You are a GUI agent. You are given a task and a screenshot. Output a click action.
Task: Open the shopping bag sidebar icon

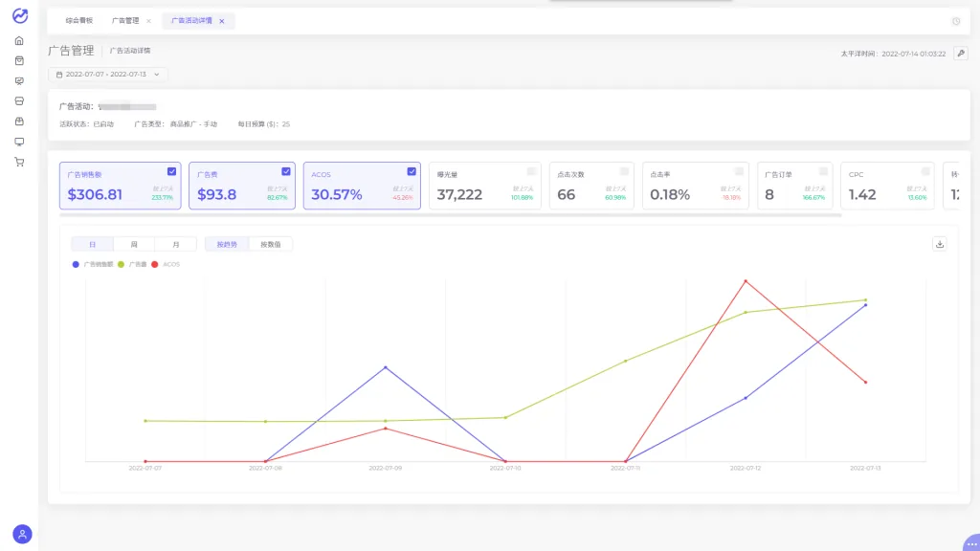(x=19, y=60)
